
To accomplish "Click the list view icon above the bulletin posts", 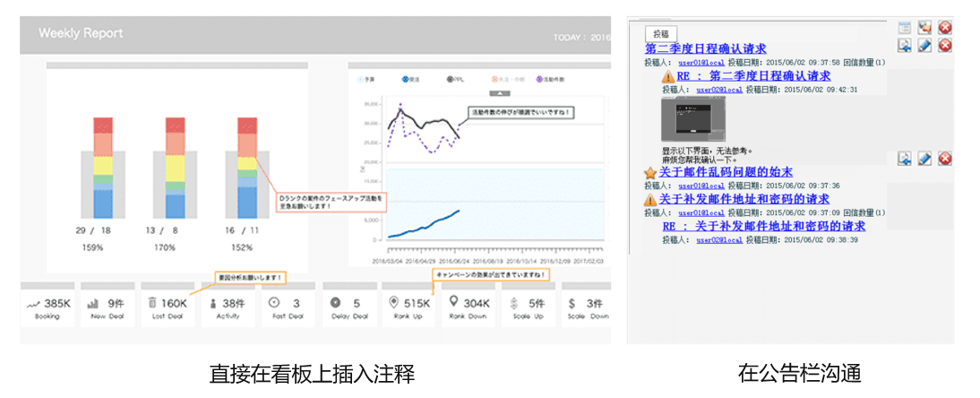I will 904,27.
